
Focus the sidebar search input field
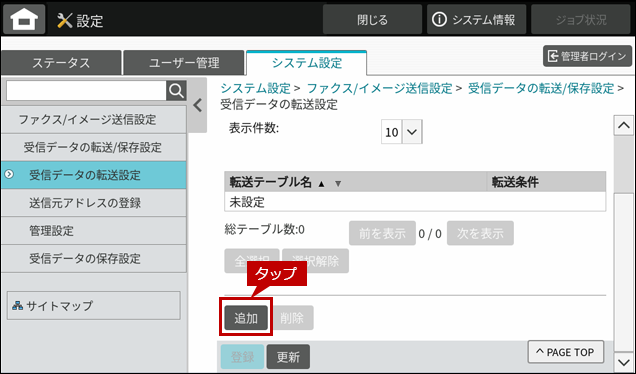[86, 90]
